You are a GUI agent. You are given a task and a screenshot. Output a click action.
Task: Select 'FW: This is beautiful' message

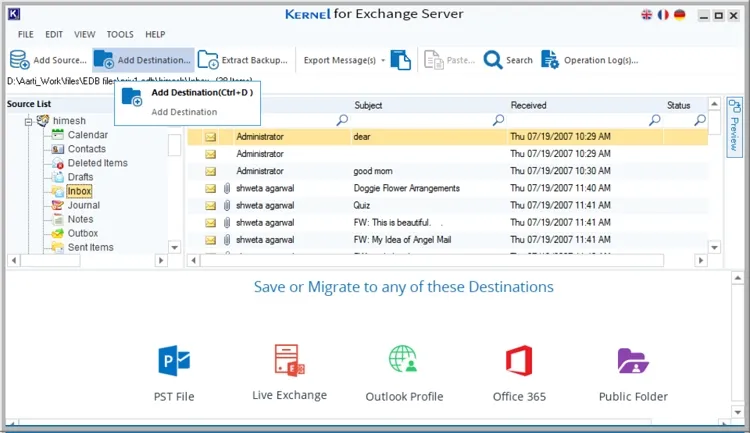[x=447, y=222]
